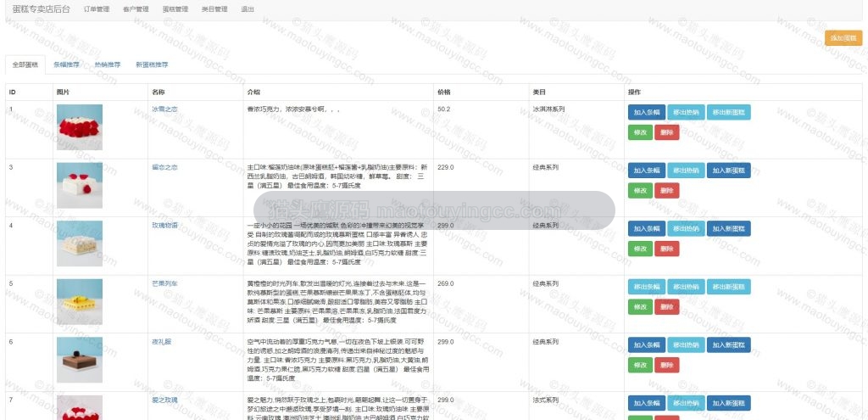Viewport: 868px width, 420px height.
Task: Open the 芒果列车 cake name link
Action: 164,283
